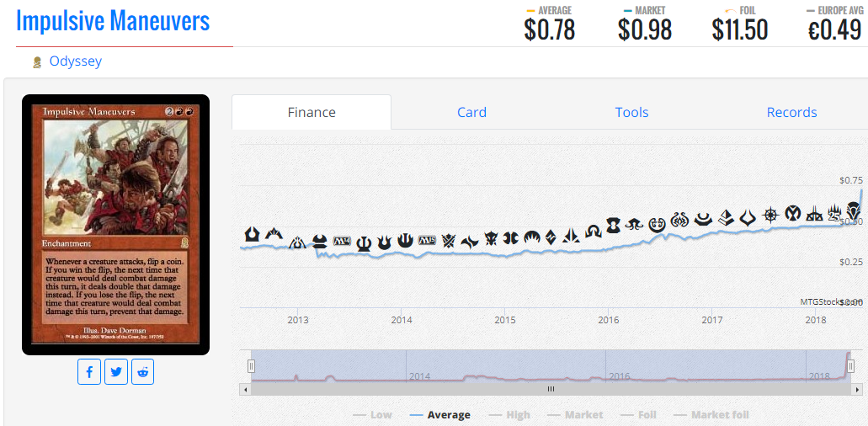
Task: Click the Impulsive Maneuvers card image
Action: click(x=115, y=223)
